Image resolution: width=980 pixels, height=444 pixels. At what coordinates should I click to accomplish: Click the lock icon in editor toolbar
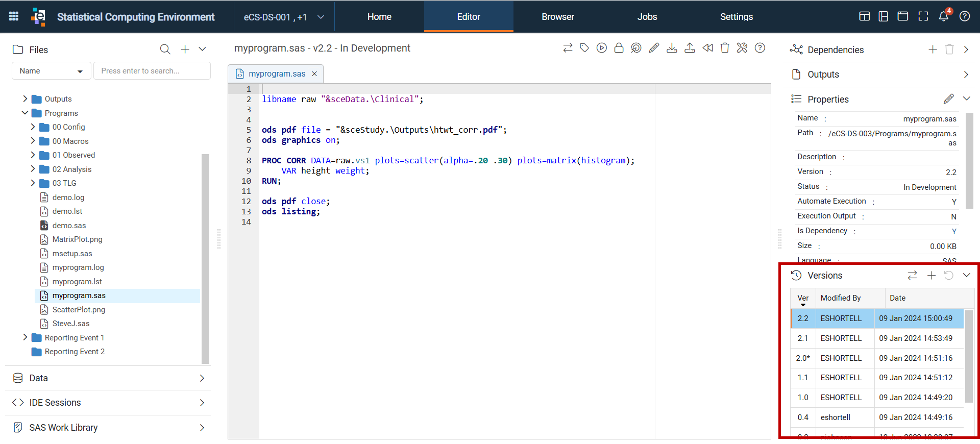(x=619, y=48)
